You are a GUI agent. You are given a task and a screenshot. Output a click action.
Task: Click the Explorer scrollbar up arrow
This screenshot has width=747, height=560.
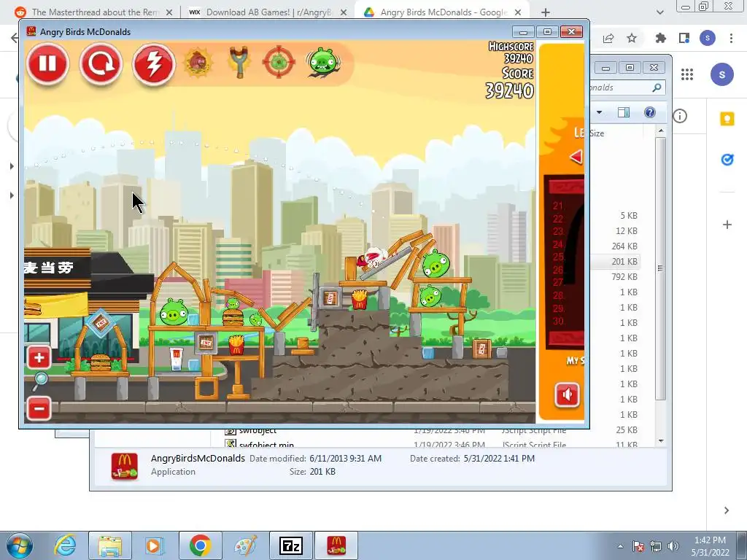661,131
